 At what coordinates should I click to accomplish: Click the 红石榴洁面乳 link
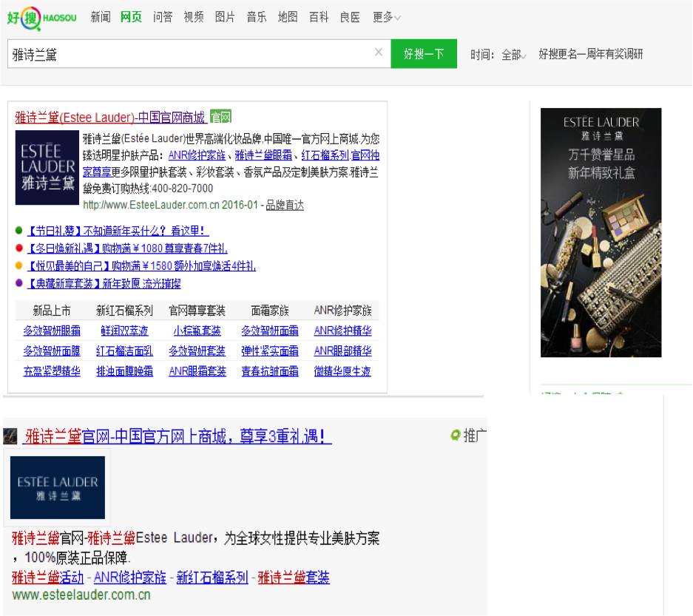tap(125, 351)
